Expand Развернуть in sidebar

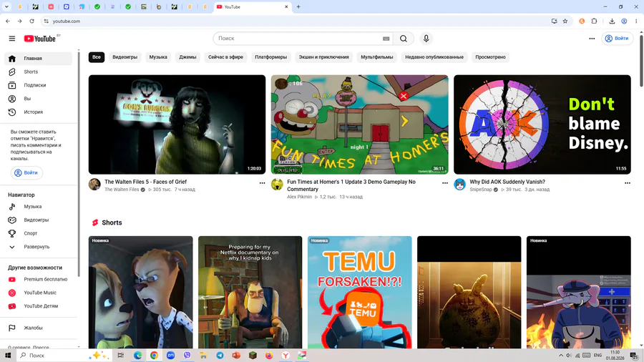pos(38,247)
